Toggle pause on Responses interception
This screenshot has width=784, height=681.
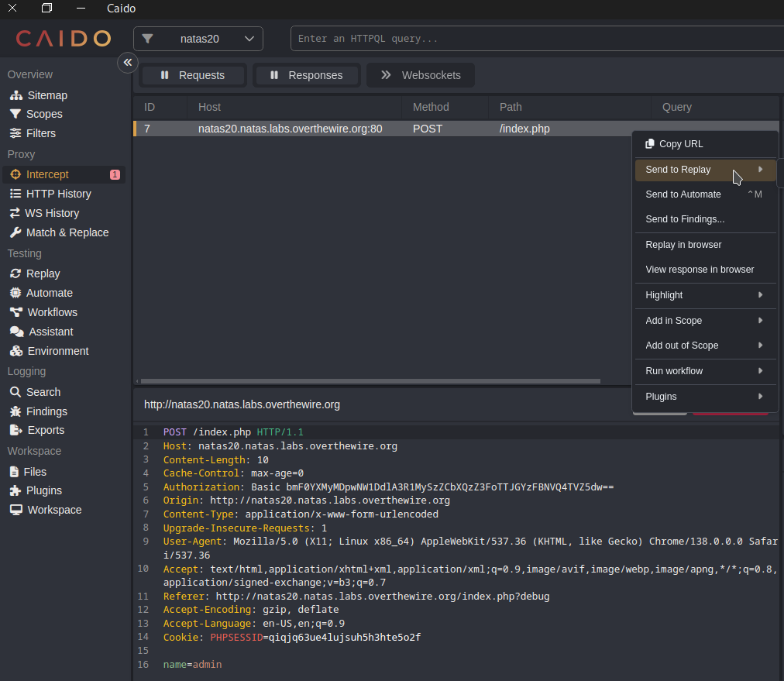[x=306, y=75]
